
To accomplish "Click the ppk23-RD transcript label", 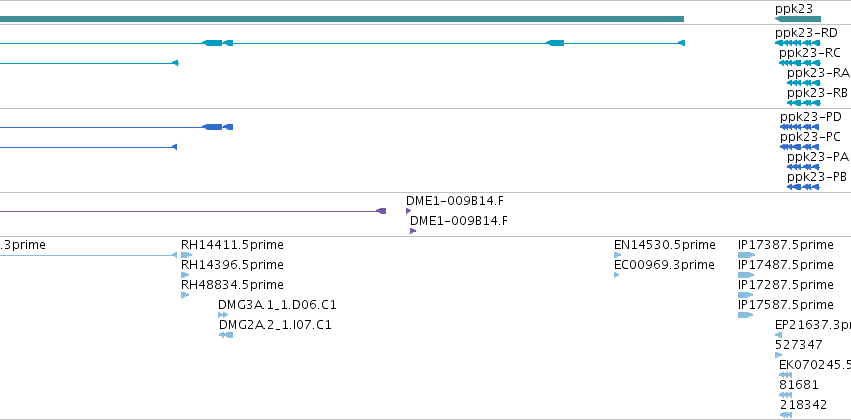I will [x=806, y=33].
